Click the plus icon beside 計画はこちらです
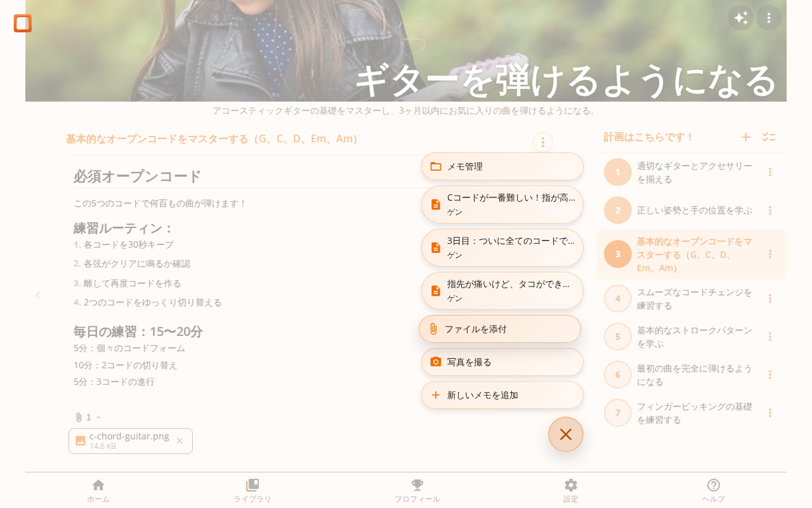Image resolution: width=812 pixels, height=508 pixels. [746, 137]
